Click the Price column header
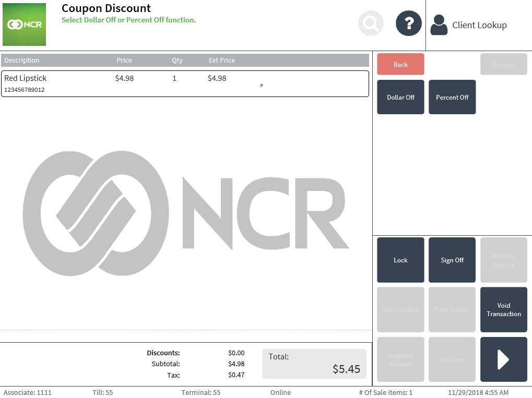Screen dimensions: 532x398 coord(124,61)
